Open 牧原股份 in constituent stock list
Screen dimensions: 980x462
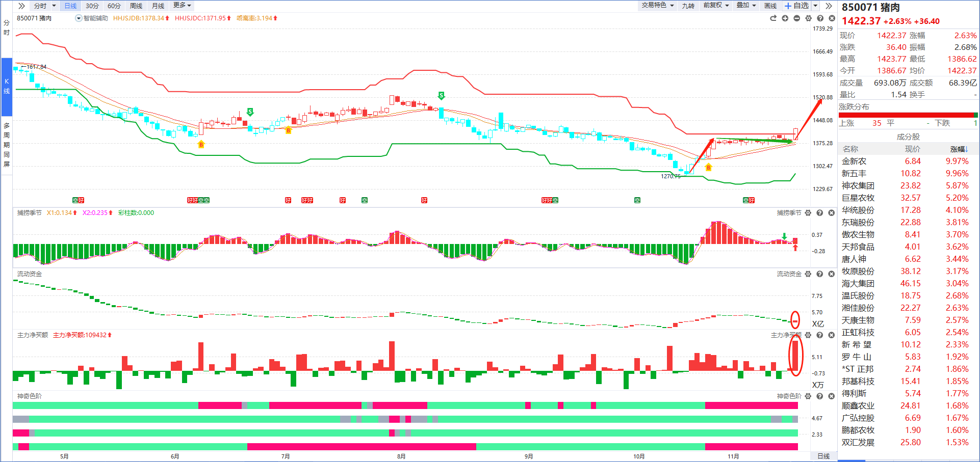858,271
